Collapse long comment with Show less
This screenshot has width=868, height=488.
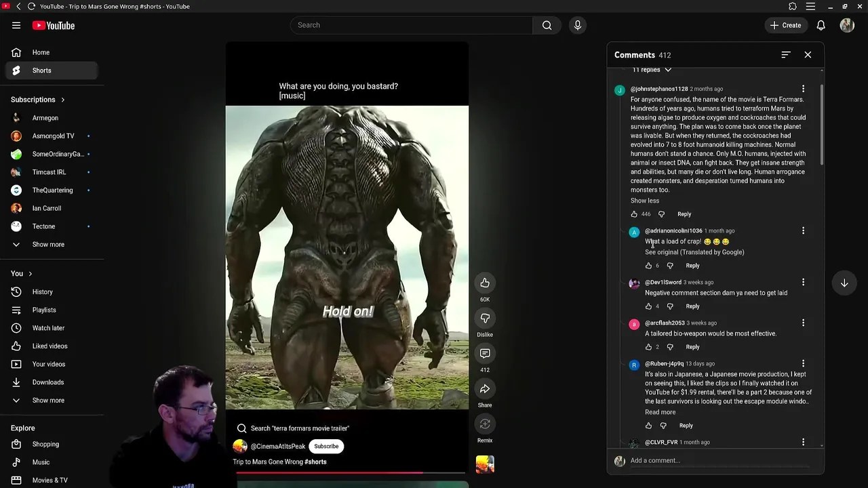[x=645, y=201]
